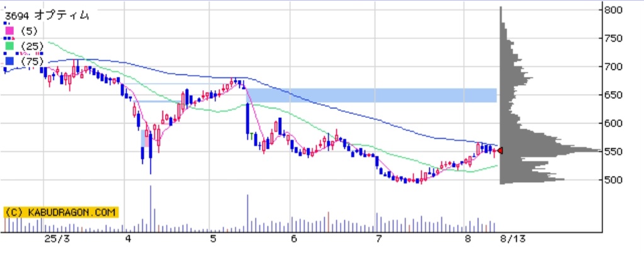Click the 800 price axis label
This screenshot has height=254, width=644.
(x=613, y=10)
